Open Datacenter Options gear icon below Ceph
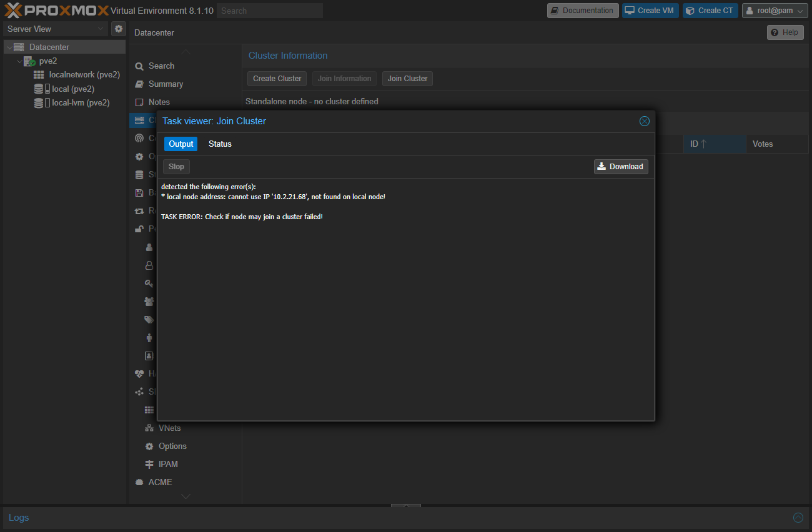 point(139,156)
